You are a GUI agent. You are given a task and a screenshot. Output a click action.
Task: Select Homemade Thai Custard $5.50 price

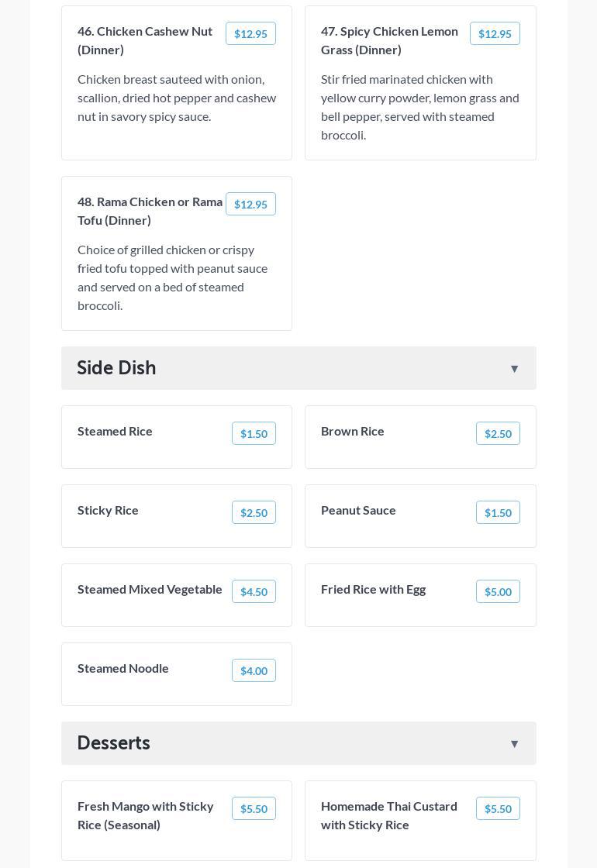pyautogui.click(x=498, y=809)
